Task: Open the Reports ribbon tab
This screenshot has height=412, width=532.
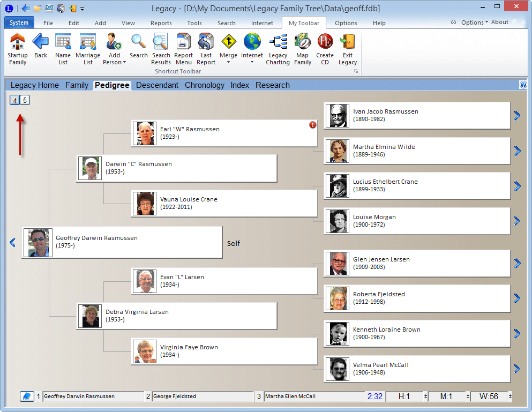Action: pos(161,23)
